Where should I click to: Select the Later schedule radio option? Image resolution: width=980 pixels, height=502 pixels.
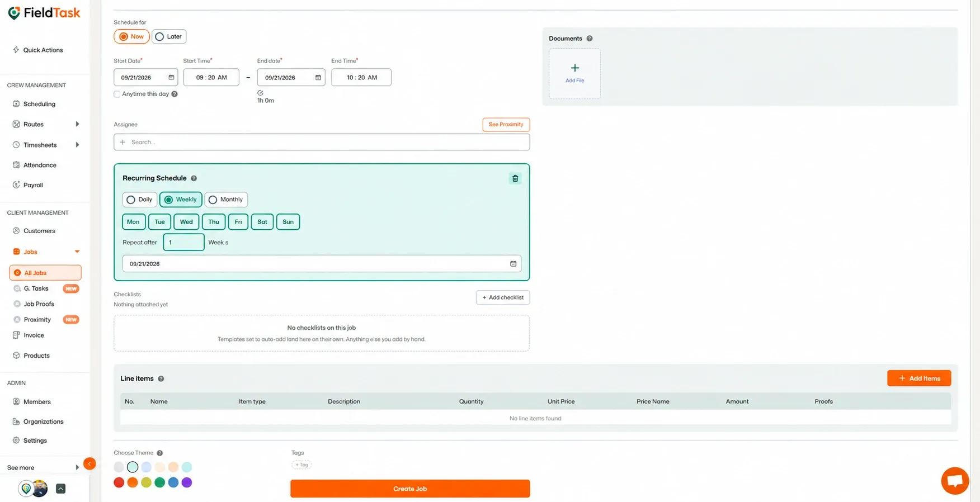(169, 36)
